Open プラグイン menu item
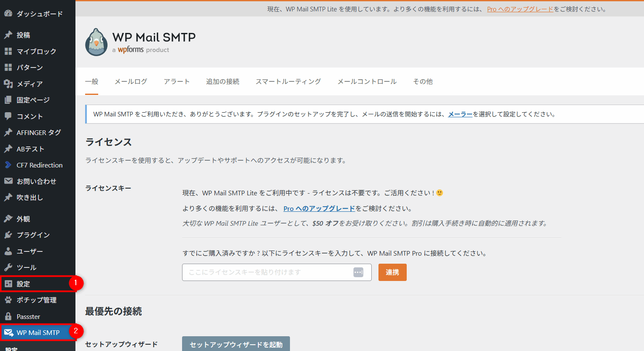The height and width of the screenshot is (351, 644). click(38, 235)
